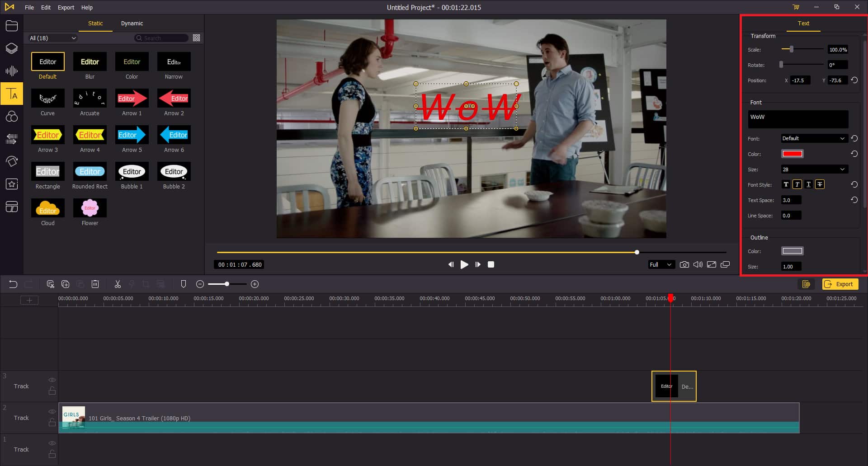This screenshot has height=466, width=868.
Task: Zoom out the timeline with minus icon
Action: point(200,284)
